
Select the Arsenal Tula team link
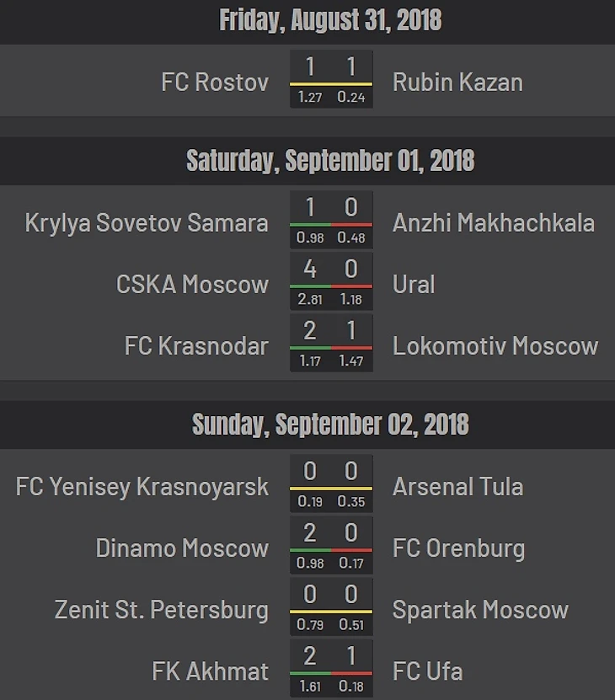[x=457, y=487]
